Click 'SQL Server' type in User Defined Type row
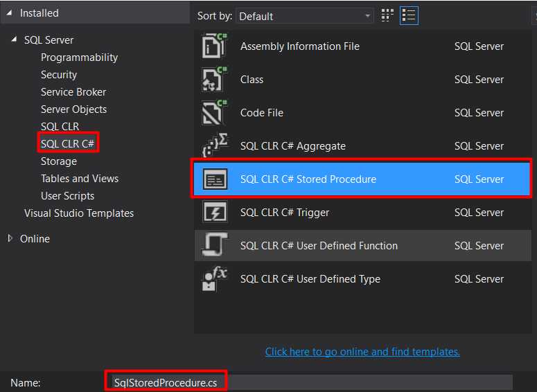Viewport: 537px width, 392px height. [x=479, y=278]
